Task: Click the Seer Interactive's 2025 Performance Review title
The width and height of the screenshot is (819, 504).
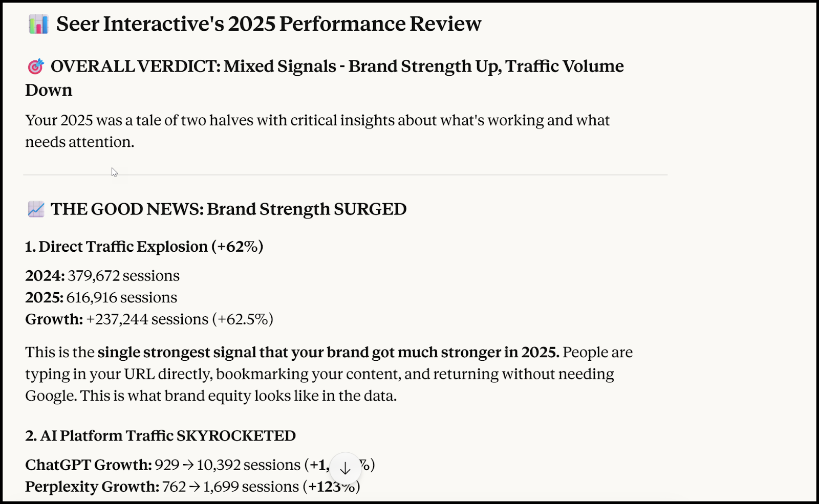Action: pos(269,24)
